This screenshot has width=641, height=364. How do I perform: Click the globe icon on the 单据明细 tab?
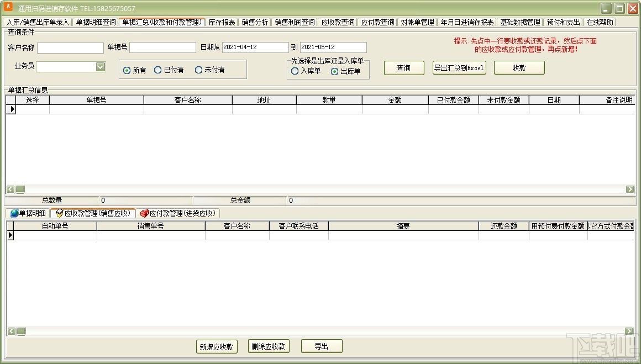pyautogui.click(x=14, y=213)
